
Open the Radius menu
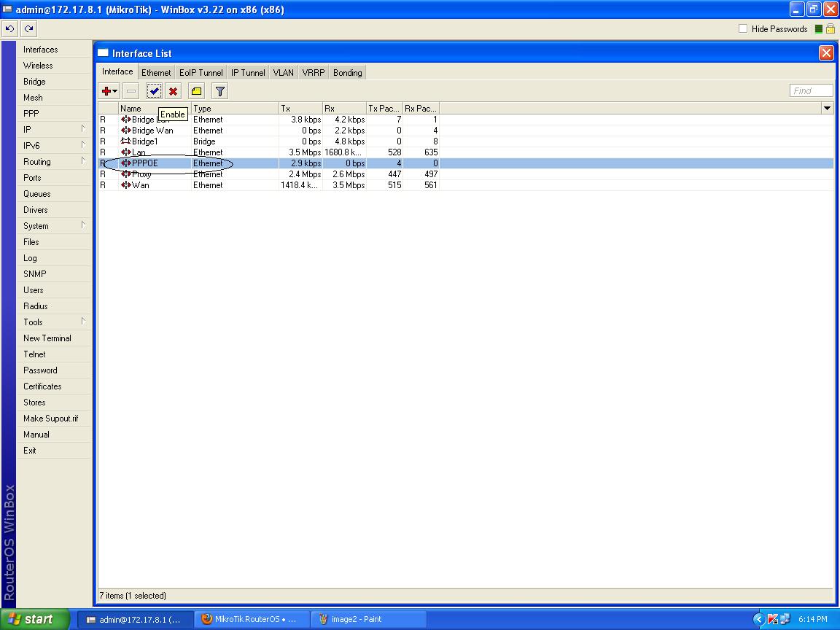pos(53,306)
